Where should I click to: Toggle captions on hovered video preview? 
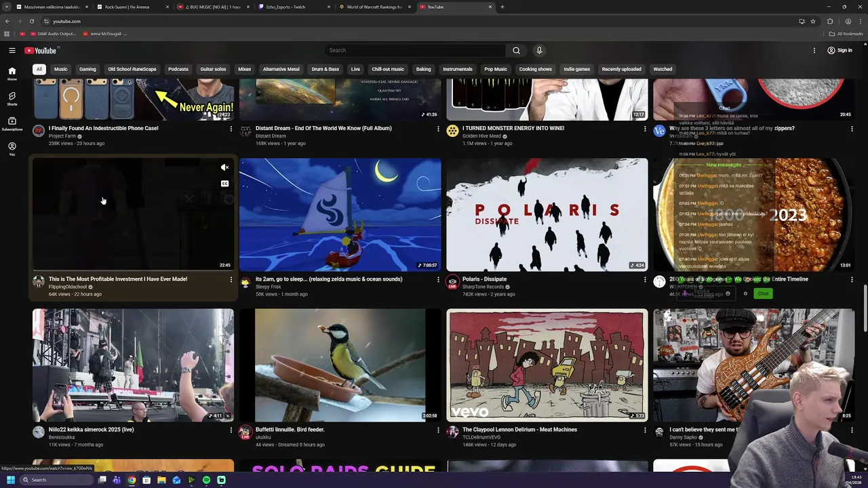(224, 184)
